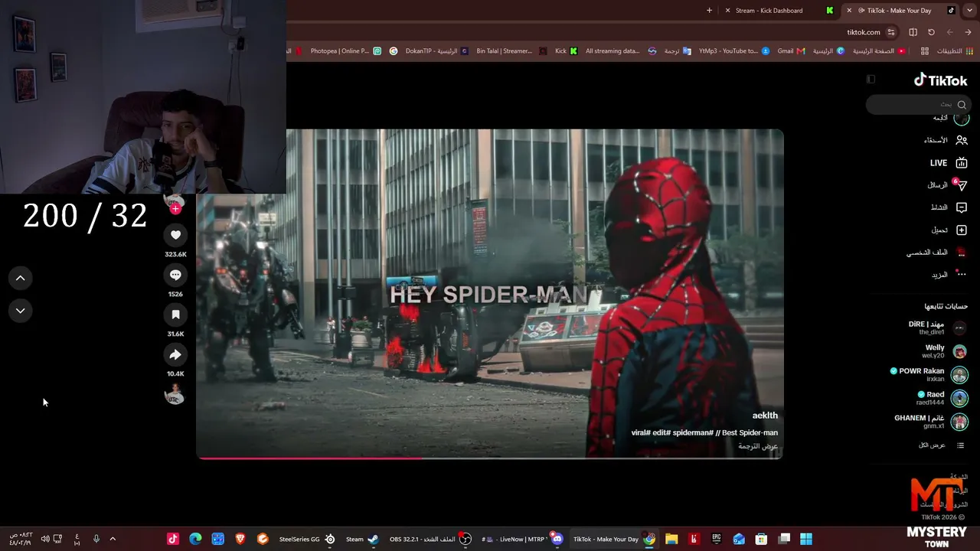Image resolution: width=980 pixels, height=551 pixels.
Task: Open the Photopea bookmark
Action: [345, 51]
